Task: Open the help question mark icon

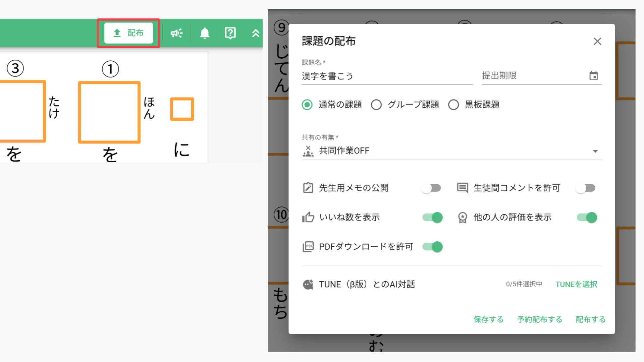Action: (x=230, y=33)
